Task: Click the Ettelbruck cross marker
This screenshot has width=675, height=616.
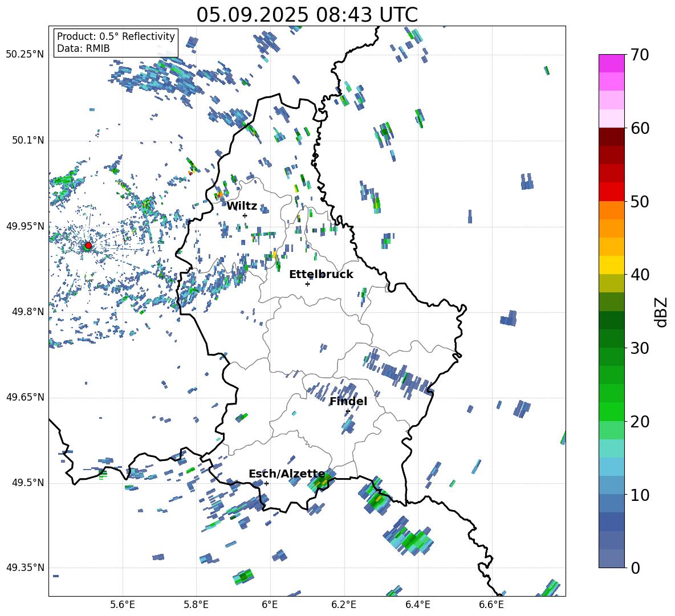Action: coord(307,284)
